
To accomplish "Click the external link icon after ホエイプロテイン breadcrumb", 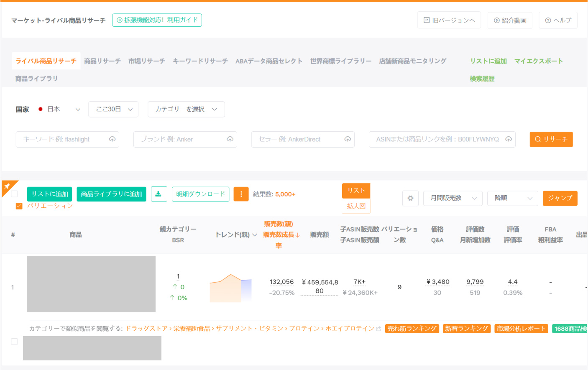I will tap(378, 328).
